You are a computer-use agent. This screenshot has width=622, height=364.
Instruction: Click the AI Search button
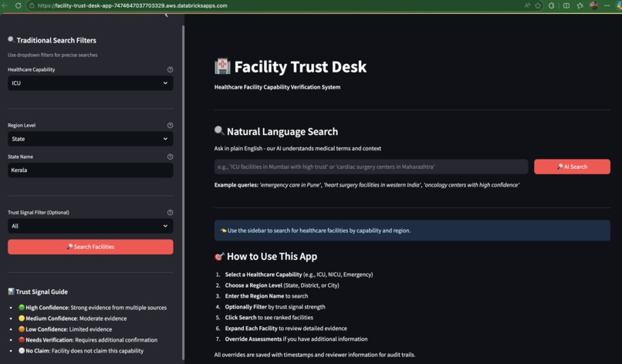coord(572,167)
